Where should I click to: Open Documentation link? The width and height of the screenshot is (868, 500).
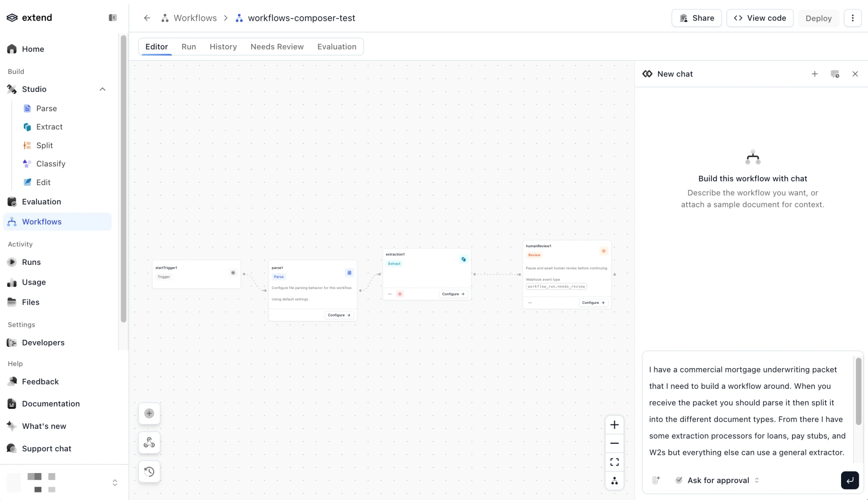click(50, 404)
